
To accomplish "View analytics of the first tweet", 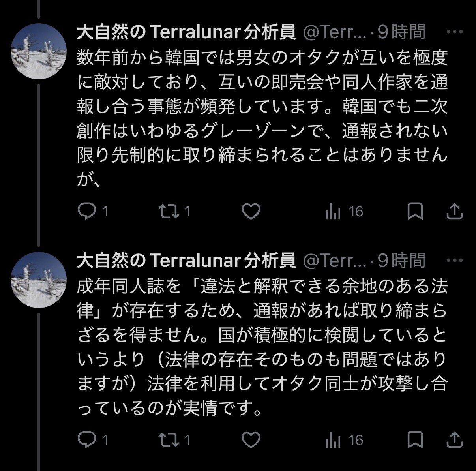I will 333,212.
